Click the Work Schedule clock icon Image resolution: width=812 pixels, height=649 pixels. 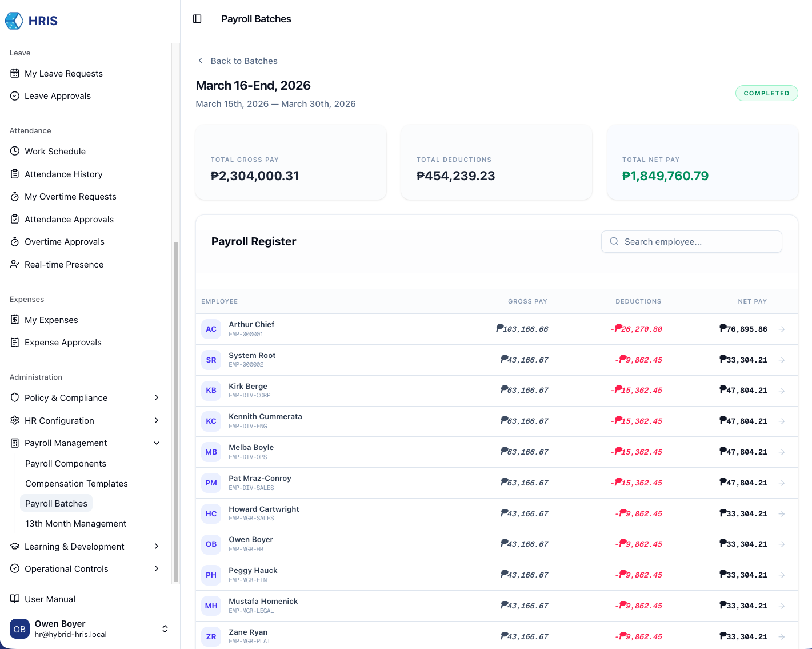15,152
